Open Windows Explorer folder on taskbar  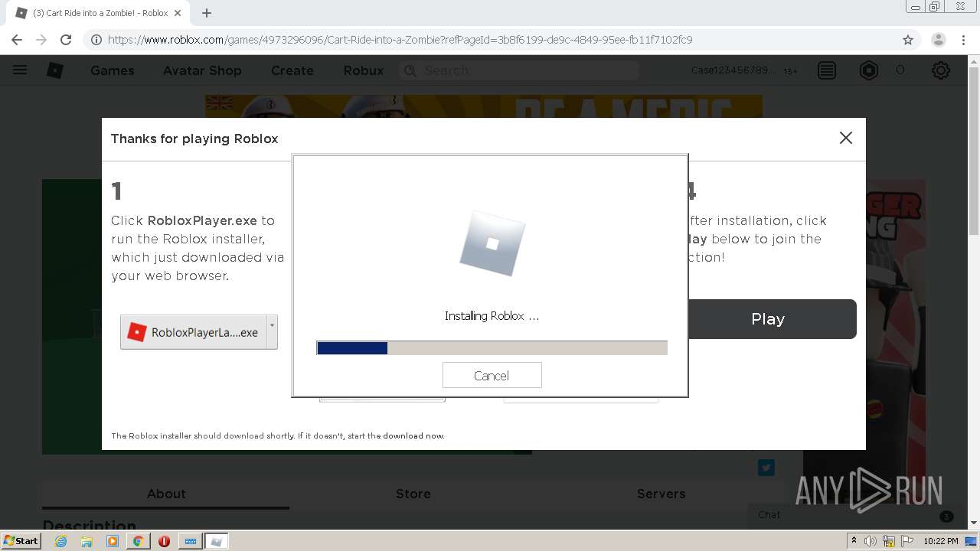click(x=87, y=541)
